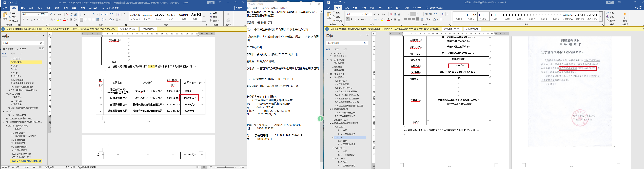Save the left Word document HB2025-078
Viewport: 644px width, 169px height.
(5, 3)
